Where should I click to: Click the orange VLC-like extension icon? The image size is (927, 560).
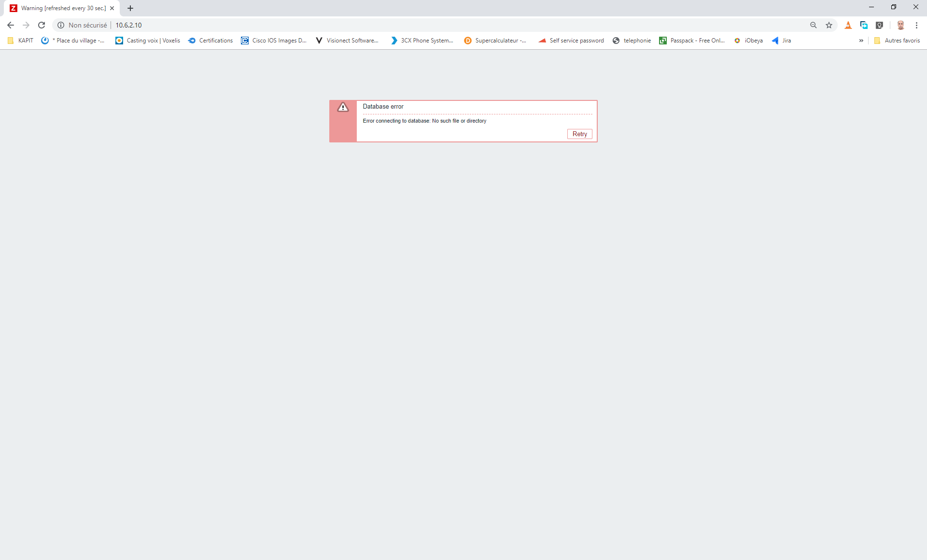point(848,25)
